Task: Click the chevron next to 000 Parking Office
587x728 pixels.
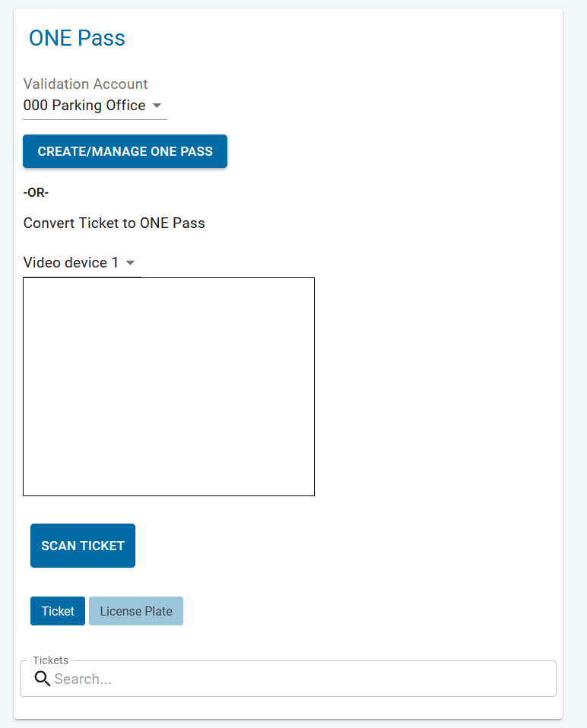Action: point(157,106)
